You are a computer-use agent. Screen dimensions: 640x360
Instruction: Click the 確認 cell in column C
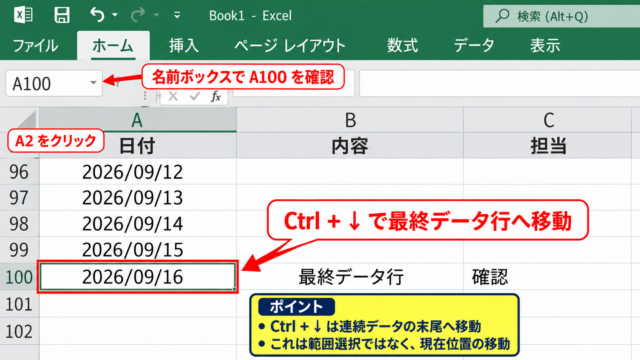point(548,277)
